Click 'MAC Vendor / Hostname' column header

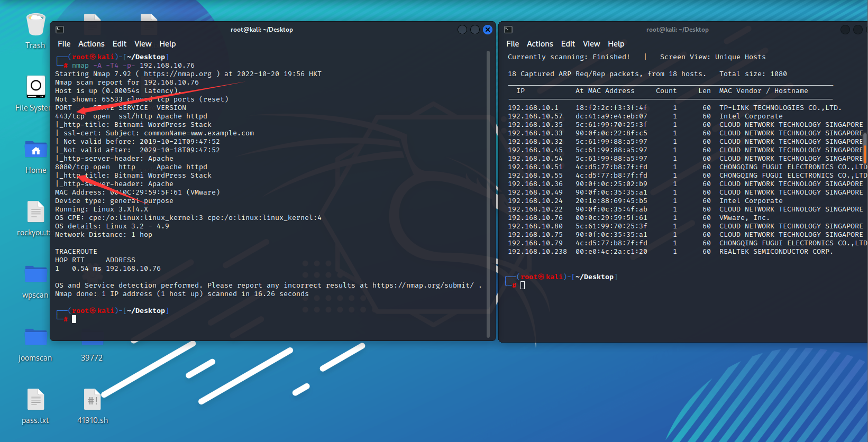[x=764, y=91]
